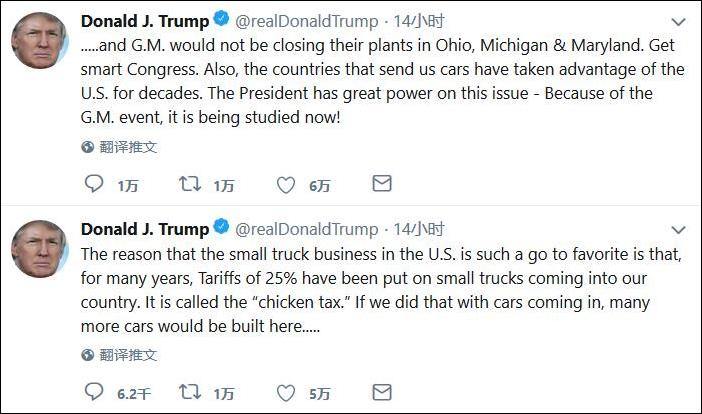Open dropdown arrow on chicken tax tweet

click(x=678, y=229)
